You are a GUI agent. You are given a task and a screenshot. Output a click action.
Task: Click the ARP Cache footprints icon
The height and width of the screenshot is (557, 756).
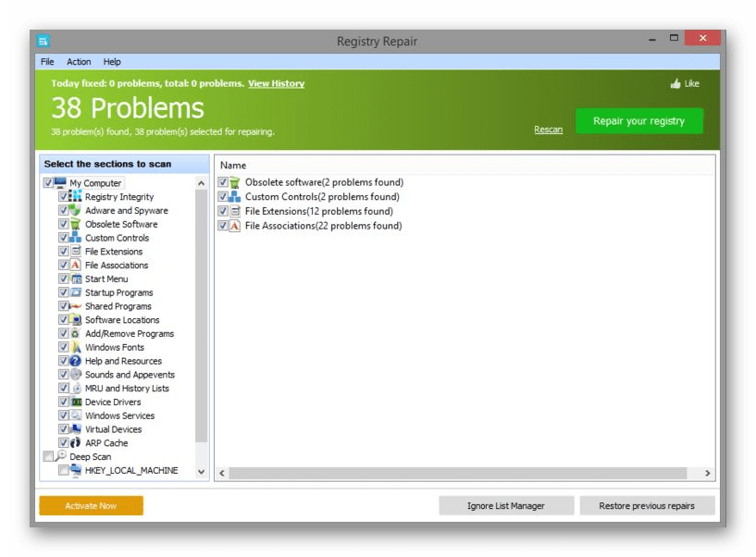tap(76, 442)
